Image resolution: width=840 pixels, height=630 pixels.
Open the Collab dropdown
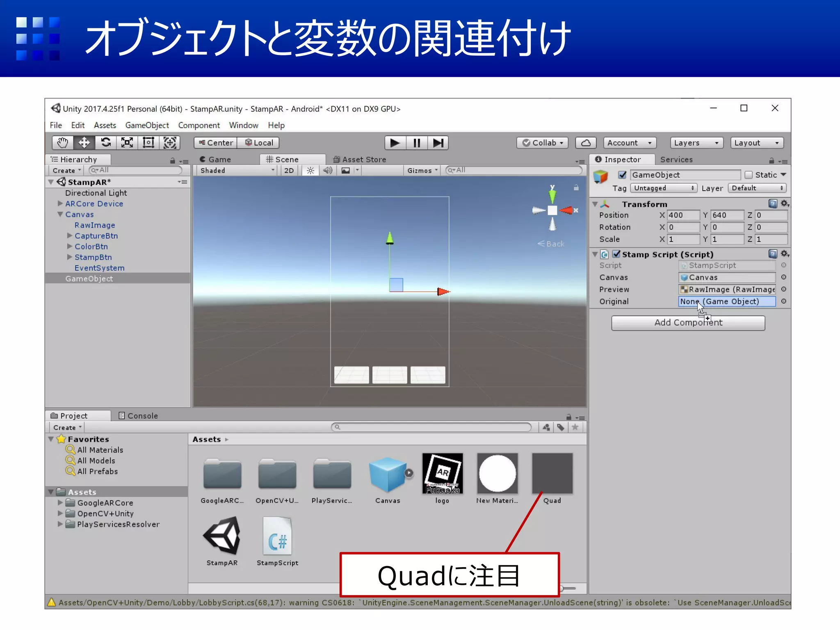pos(542,143)
